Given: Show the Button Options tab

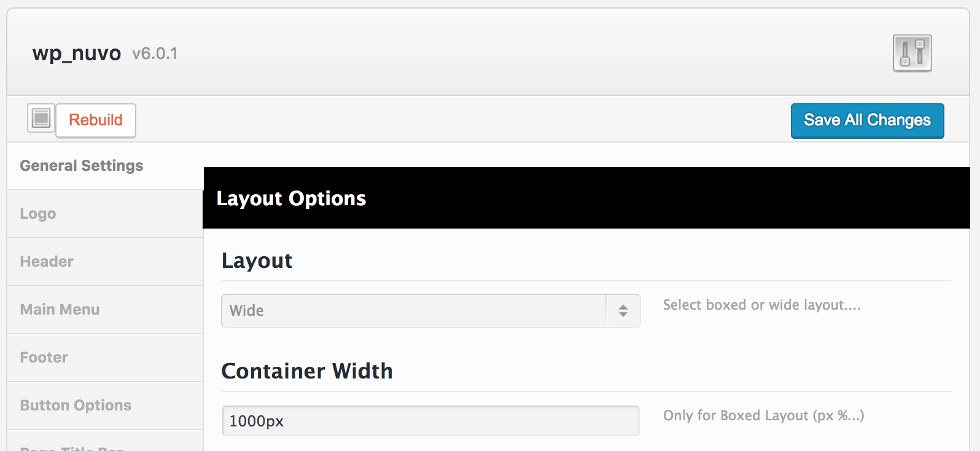Looking at the screenshot, I should [76, 406].
